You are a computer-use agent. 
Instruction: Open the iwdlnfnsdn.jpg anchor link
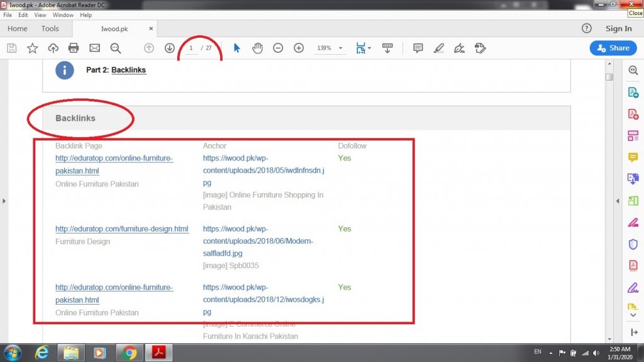pyautogui.click(x=264, y=170)
